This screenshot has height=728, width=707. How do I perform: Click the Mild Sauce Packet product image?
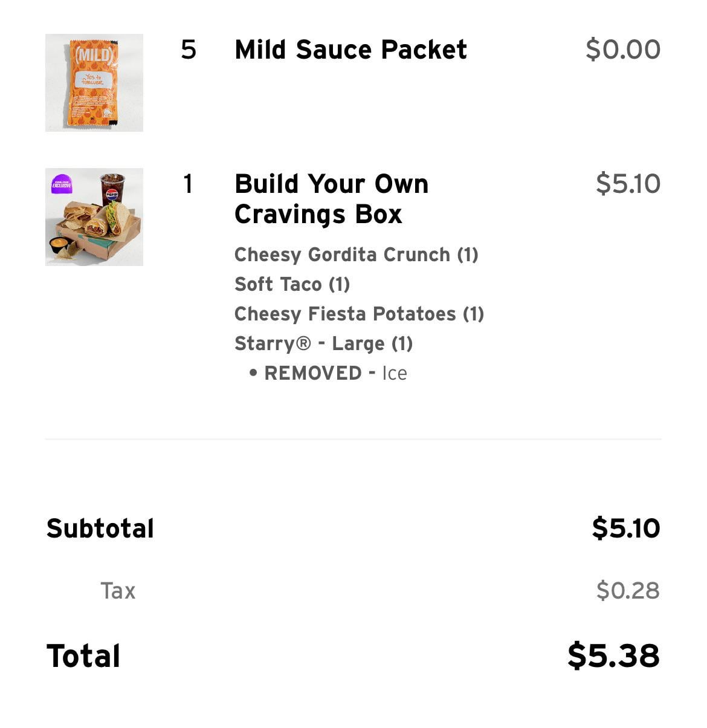click(x=94, y=83)
